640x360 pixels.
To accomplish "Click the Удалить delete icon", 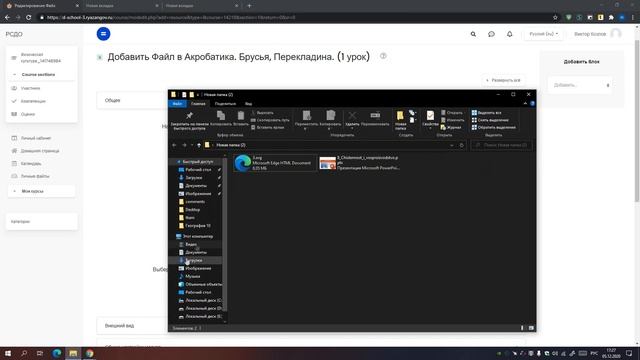I will 352,119.
